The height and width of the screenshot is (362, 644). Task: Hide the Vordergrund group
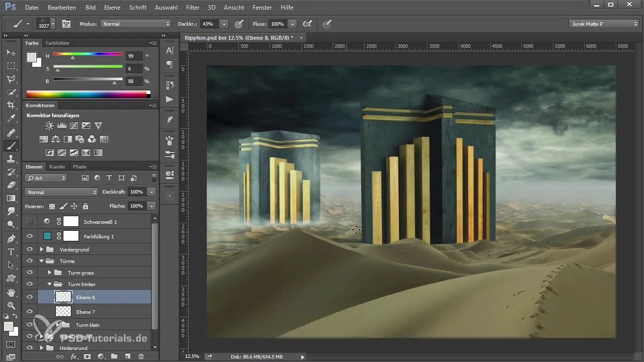pos(30,249)
